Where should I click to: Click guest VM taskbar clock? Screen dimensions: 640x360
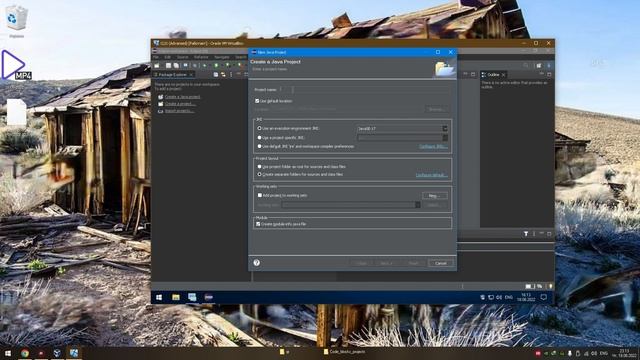point(526,297)
